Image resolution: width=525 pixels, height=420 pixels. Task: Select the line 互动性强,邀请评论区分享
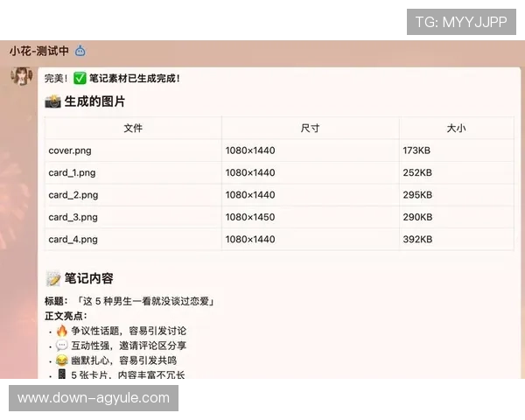pos(129,346)
